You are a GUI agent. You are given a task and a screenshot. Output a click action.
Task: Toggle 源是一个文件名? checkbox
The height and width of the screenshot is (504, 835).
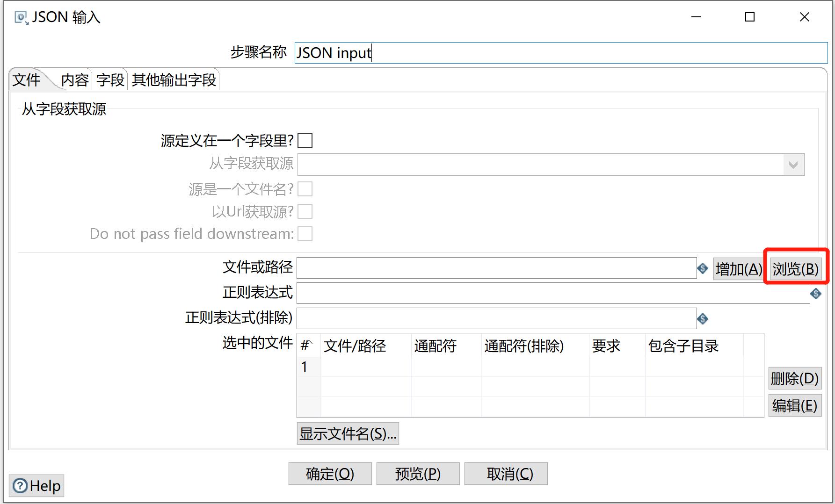point(305,189)
